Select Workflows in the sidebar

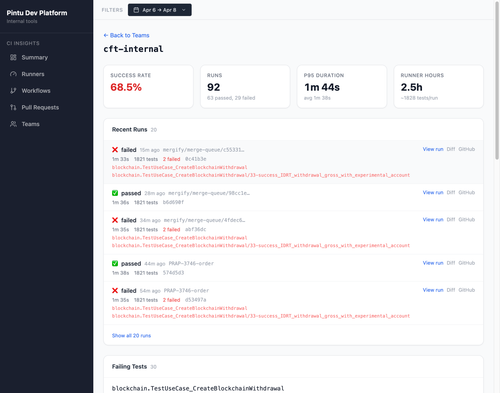(36, 91)
